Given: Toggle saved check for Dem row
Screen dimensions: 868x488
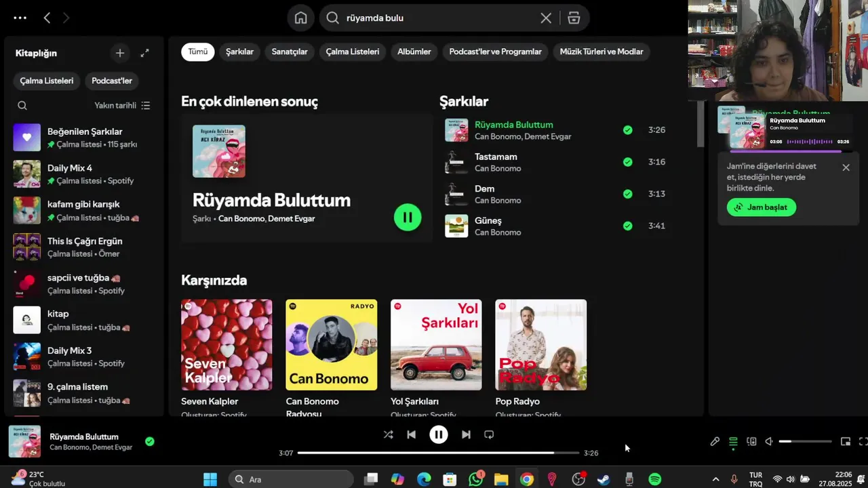Looking at the screenshot, I should (627, 194).
